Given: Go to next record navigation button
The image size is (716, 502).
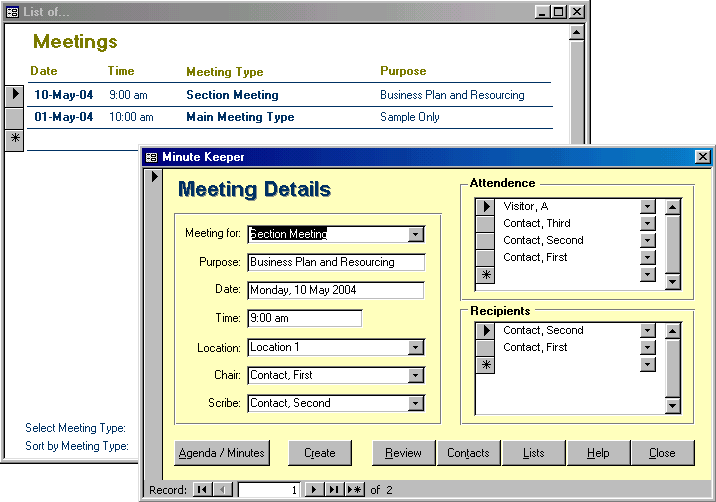Looking at the screenshot, I should coord(314,490).
